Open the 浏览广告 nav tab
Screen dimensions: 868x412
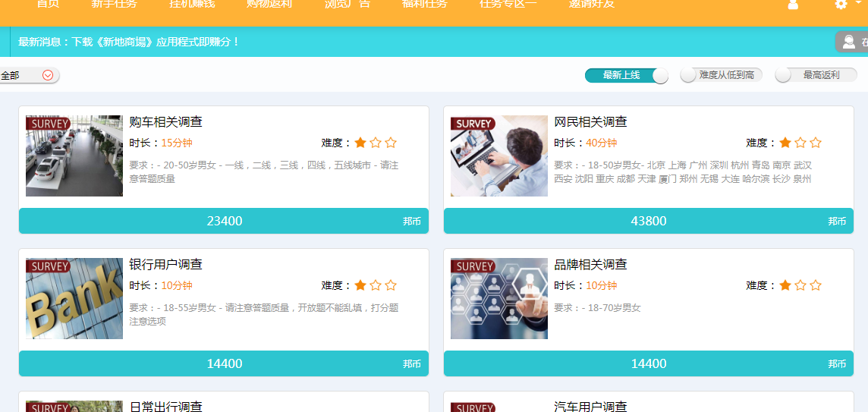(347, 4)
